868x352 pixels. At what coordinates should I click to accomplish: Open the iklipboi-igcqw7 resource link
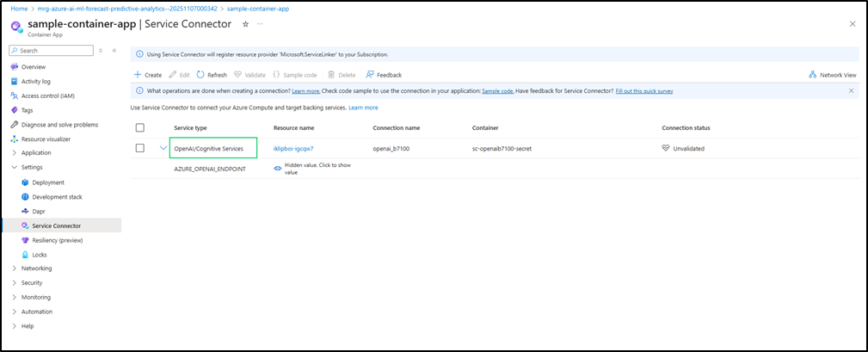pyautogui.click(x=293, y=148)
